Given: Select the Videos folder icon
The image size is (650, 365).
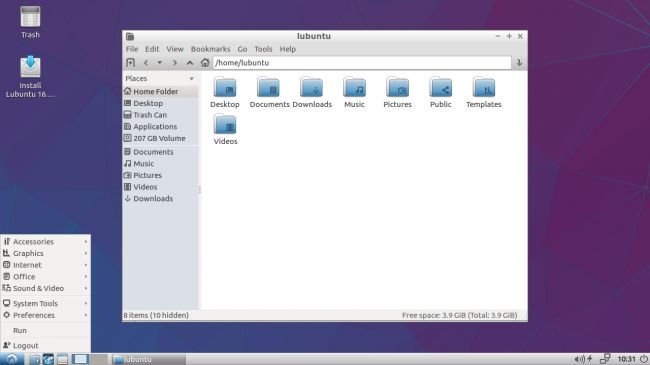Looking at the screenshot, I should tap(225, 124).
